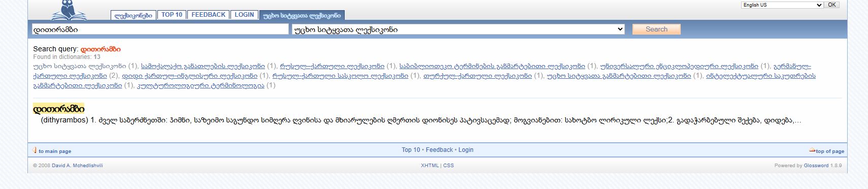Open რუსულ-ქართული სასკოლო ლექსიკონი link
This screenshot has height=189, width=868.
[x=340, y=76]
